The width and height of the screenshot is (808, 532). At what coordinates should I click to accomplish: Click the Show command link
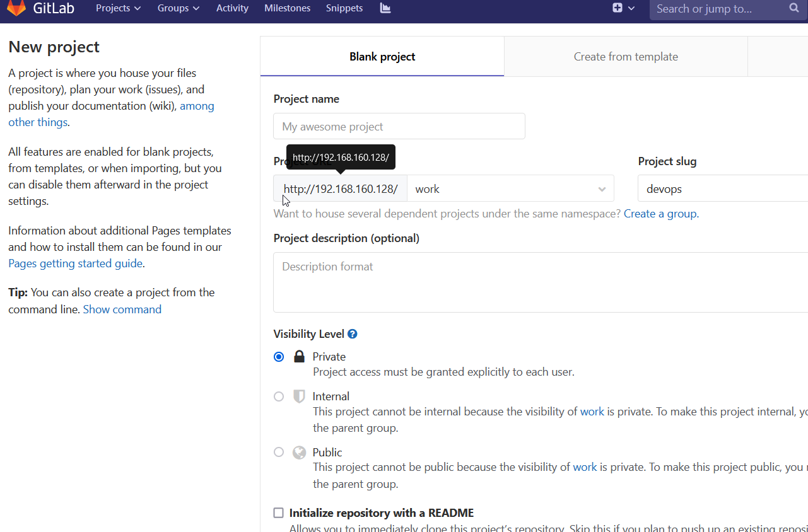(122, 309)
